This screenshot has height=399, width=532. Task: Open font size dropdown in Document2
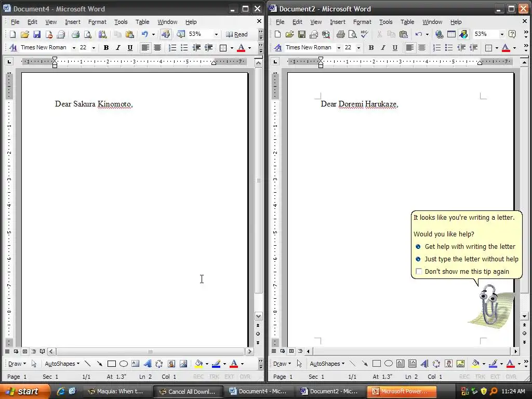click(358, 48)
